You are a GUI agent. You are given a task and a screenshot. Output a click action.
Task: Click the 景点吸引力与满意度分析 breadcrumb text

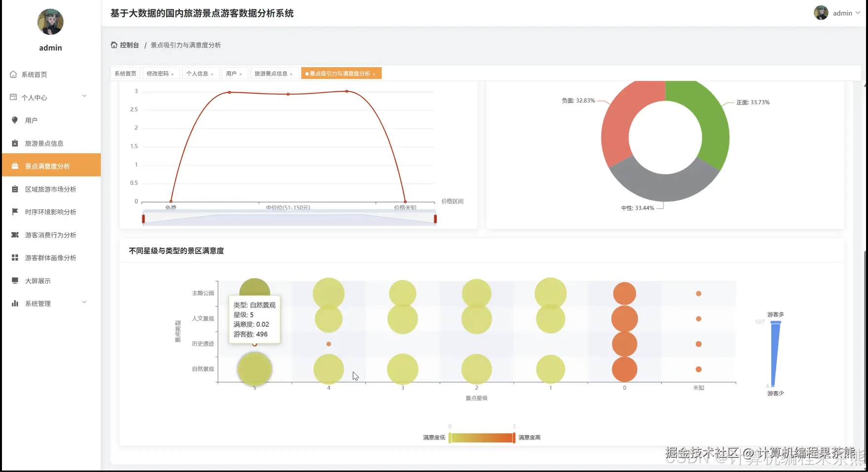[x=185, y=45]
